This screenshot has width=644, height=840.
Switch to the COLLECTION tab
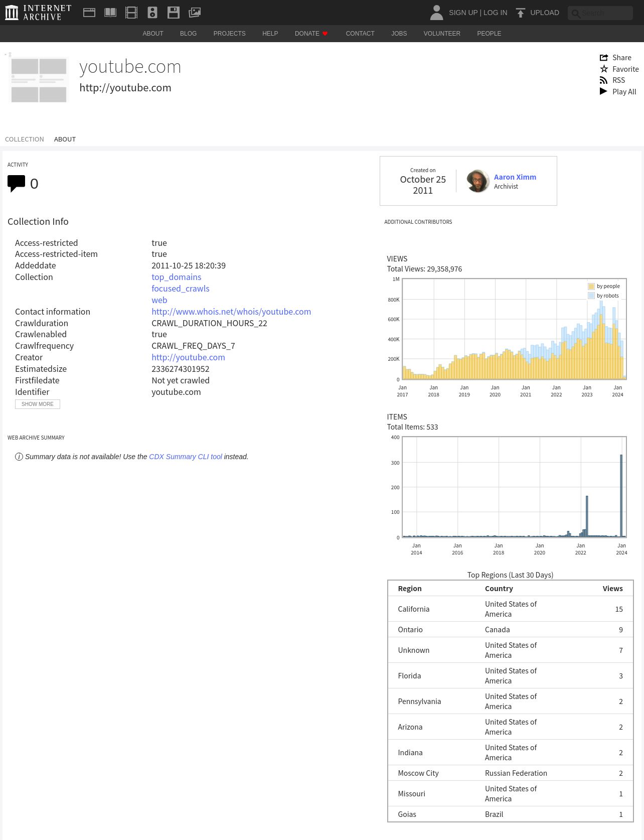[x=25, y=139]
